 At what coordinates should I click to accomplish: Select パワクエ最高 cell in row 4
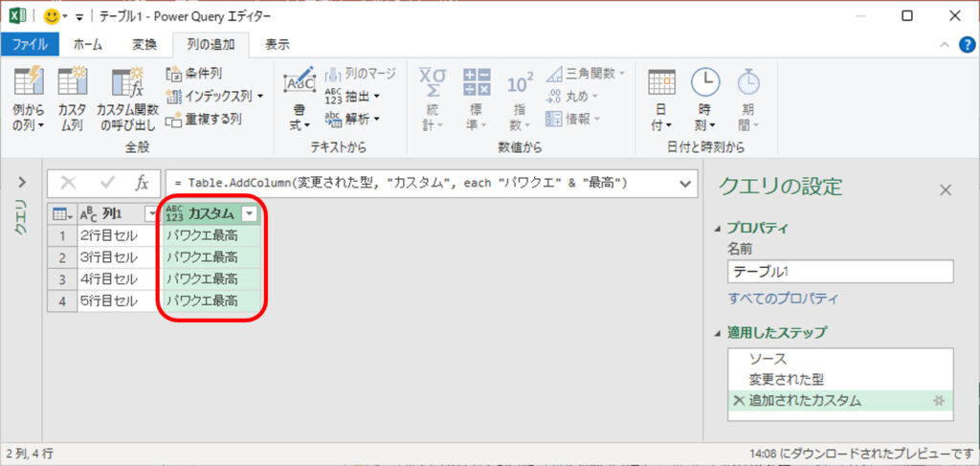212,300
